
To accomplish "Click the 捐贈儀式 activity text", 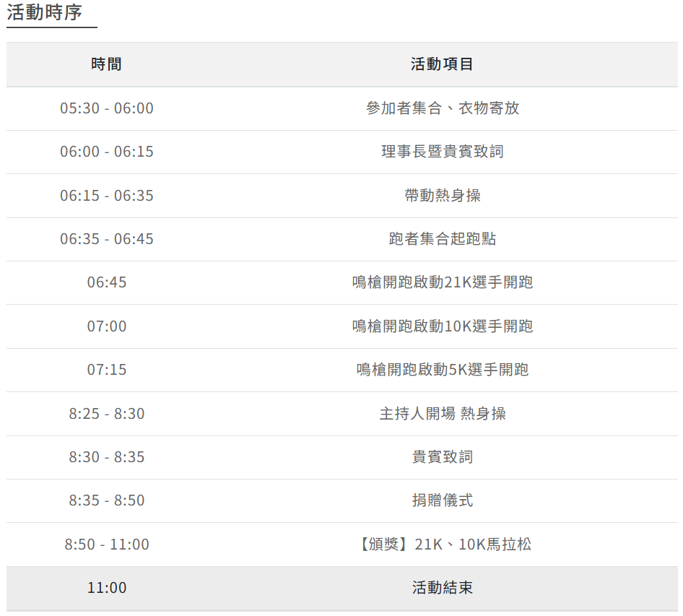I will [442, 500].
